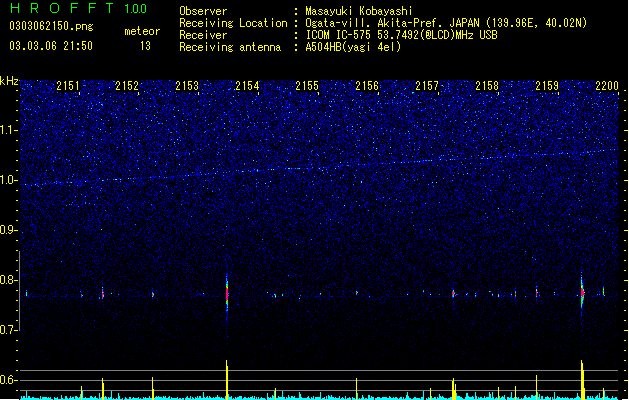The image size is (629, 400).
Task: Click the 1.0 kHz axis label
Action: click(x=9, y=180)
